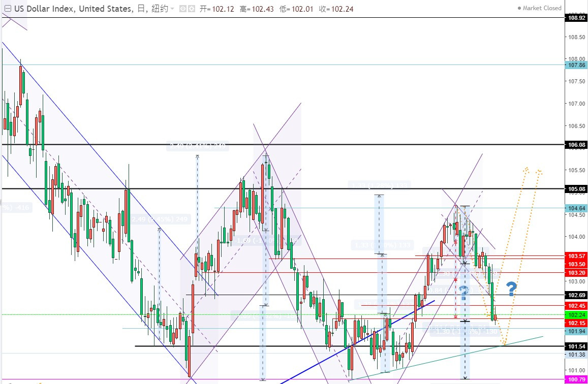The image size is (588, 384).
Task: Select the red 103.20 price label
Action: 576,273
